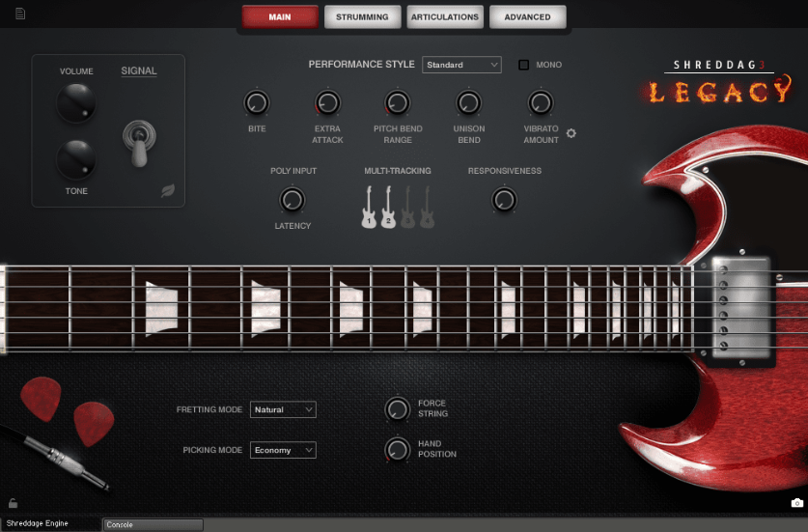Click the BITE knob
The image size is (808, 532).
click(x=257, y=102)
